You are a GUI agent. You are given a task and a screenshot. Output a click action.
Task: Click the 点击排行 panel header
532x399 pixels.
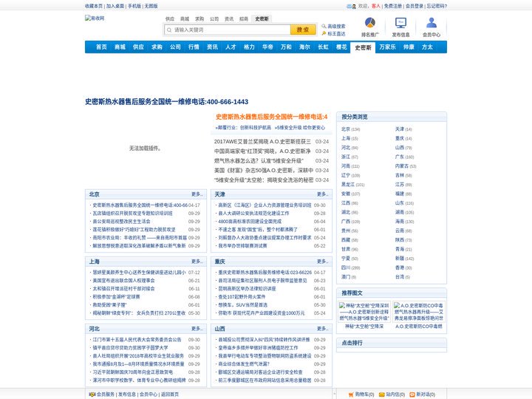point(392,343)
